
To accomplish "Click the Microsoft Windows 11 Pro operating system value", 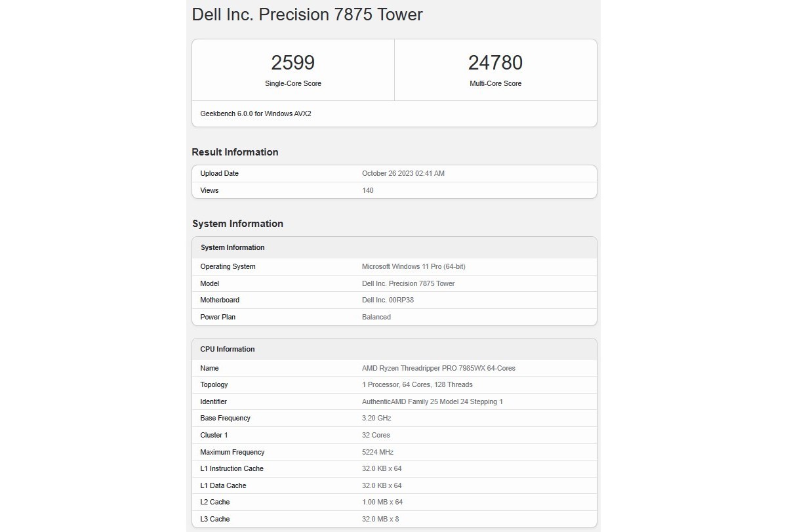I will pyautogui.click(x=413, y=266).
